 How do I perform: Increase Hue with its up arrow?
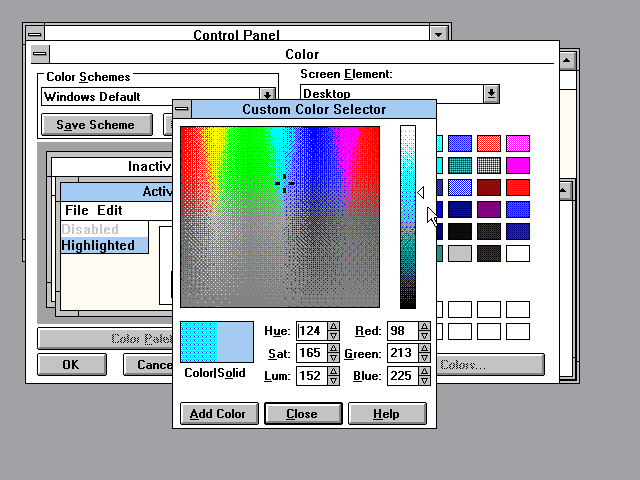click(x=335, y=327)
